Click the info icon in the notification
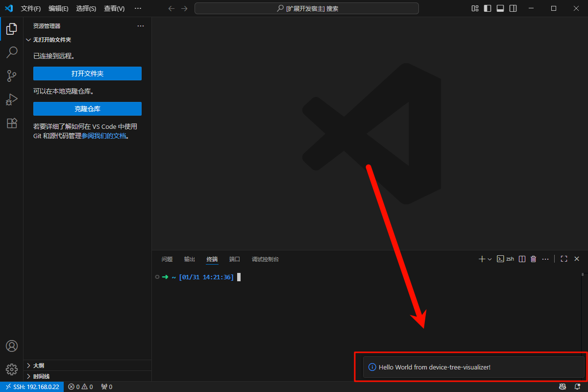The width and height of the screenshot is (588, 392). [372, 367]
